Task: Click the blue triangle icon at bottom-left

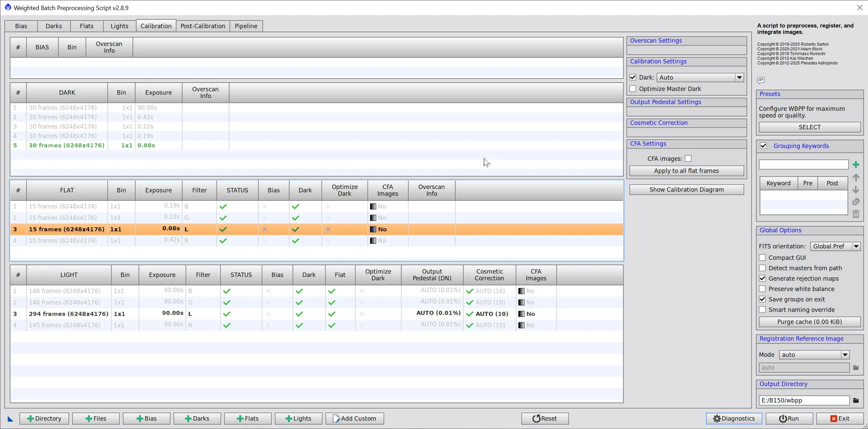Action: (x=10, y=419)
